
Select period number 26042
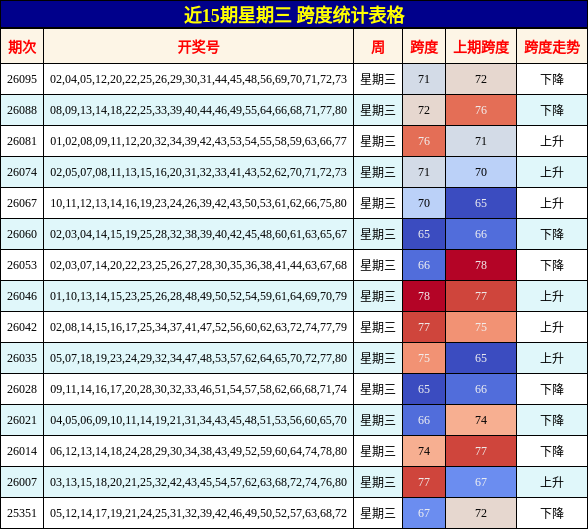22,327
